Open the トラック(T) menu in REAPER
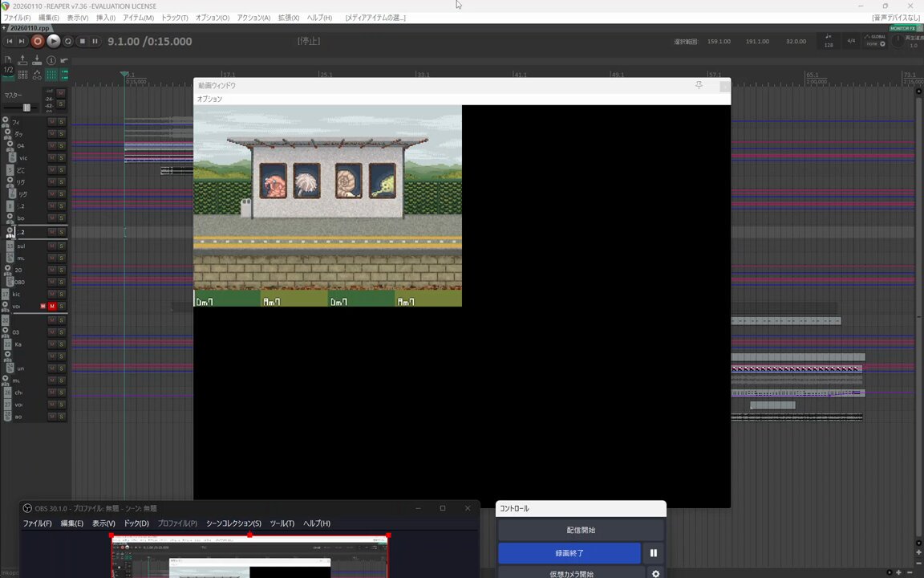The height and width of the screenshot is (578, 924). pos(174,18)
